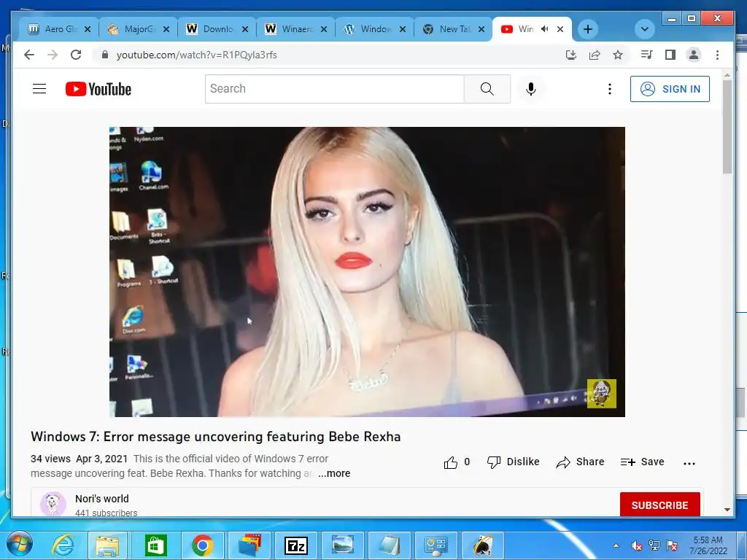This screenshot has height=560, width=747.
Task: Open the Control Panel taskbar icon
Action: (436, 545)
